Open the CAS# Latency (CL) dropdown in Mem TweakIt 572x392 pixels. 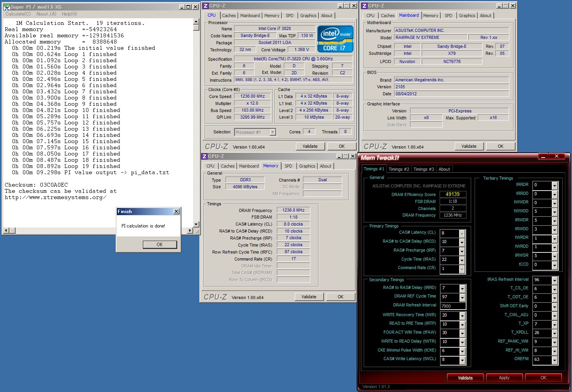tap(462, 233)
